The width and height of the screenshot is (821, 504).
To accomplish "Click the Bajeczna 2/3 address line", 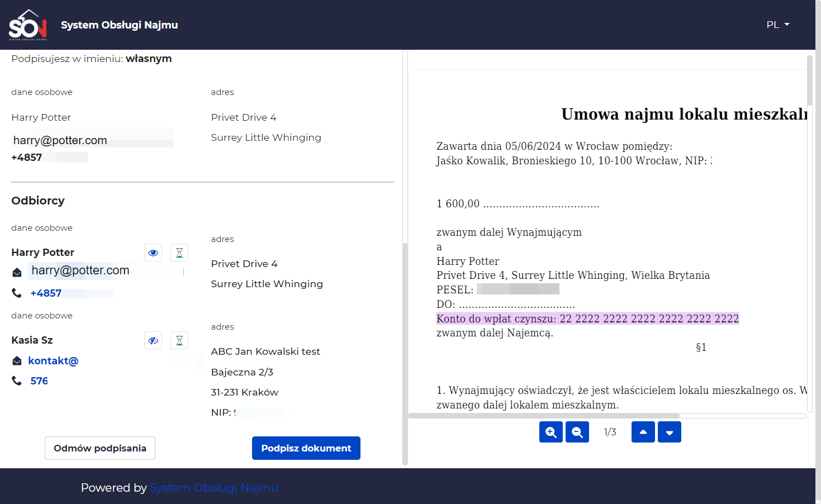I will tap(242, 372).
